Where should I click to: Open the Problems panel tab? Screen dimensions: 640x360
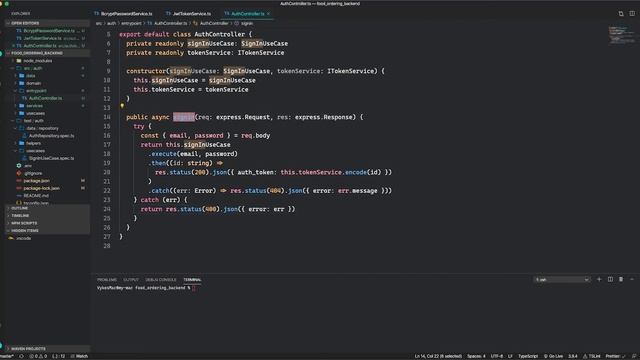tap(107, 280)
